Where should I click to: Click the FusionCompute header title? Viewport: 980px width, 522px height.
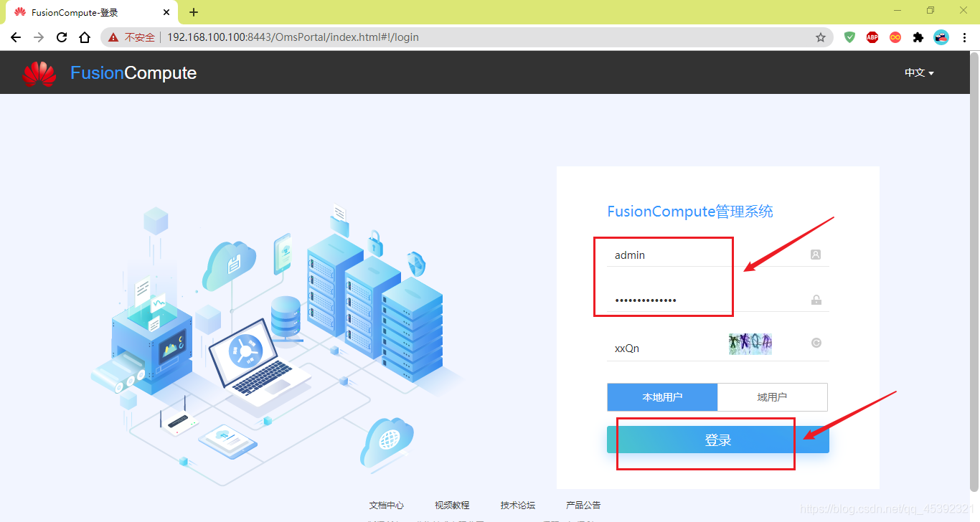pyautogui.click(x=133, y=73)
